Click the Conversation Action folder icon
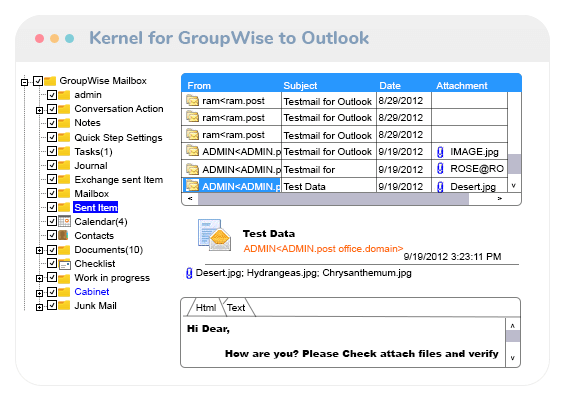Viewport: 565px width, 401px height. 64,109
